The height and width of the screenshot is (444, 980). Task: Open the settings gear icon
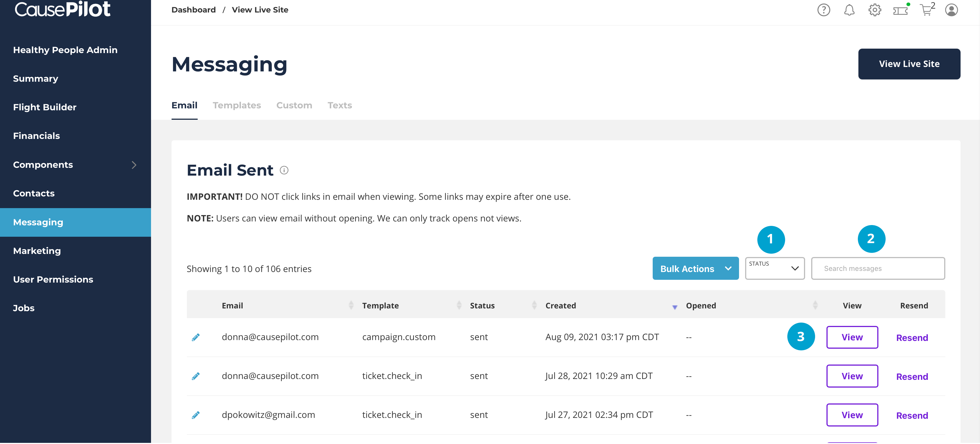pyautogui.click(x=875, y=10)
